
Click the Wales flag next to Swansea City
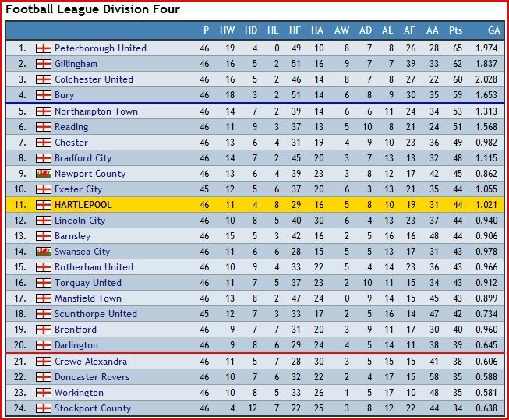coord(44,252)
